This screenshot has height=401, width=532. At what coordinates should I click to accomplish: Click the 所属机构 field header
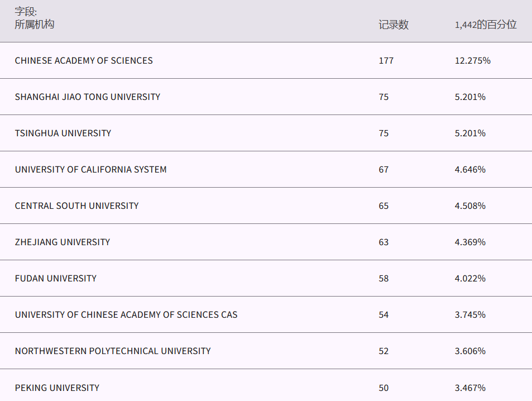pos(35,25)
